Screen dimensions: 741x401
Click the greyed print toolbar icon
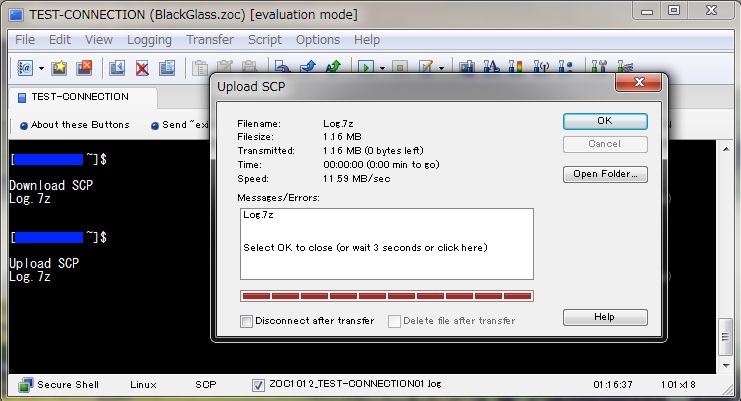click(x=249, y=67)
